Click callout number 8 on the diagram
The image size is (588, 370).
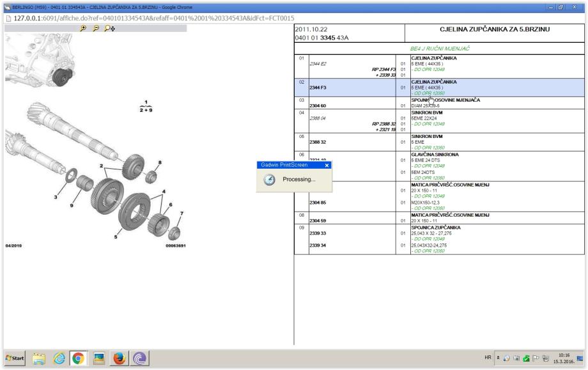tap(160, 162)
